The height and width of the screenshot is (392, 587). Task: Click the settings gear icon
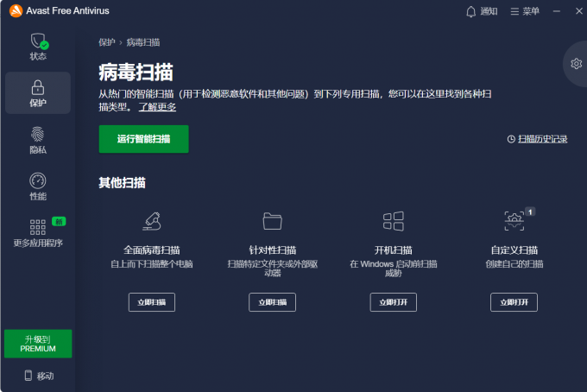click(x=576, y=64)
